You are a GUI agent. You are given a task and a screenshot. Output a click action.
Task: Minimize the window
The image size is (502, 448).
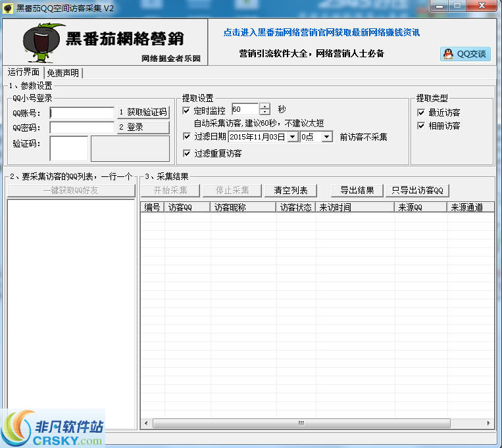(440, 6)
